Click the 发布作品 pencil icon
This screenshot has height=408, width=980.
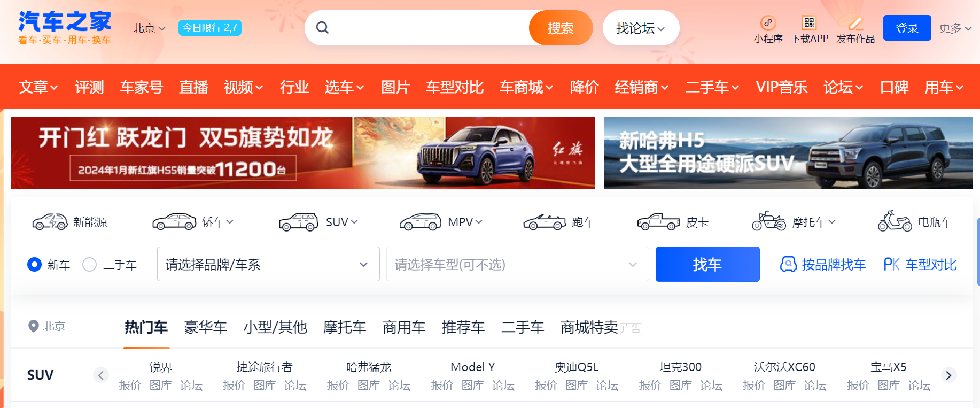pyautogui.click(x=855, y=23)
